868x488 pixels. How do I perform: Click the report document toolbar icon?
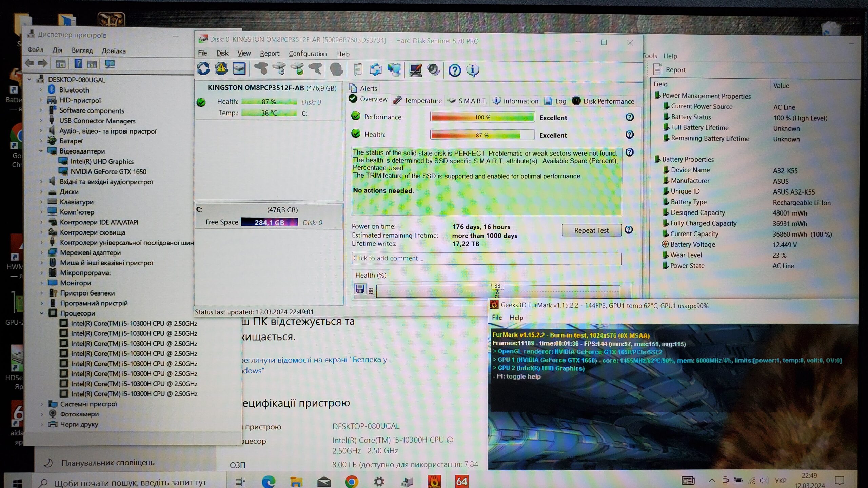(x=358, y=70)
